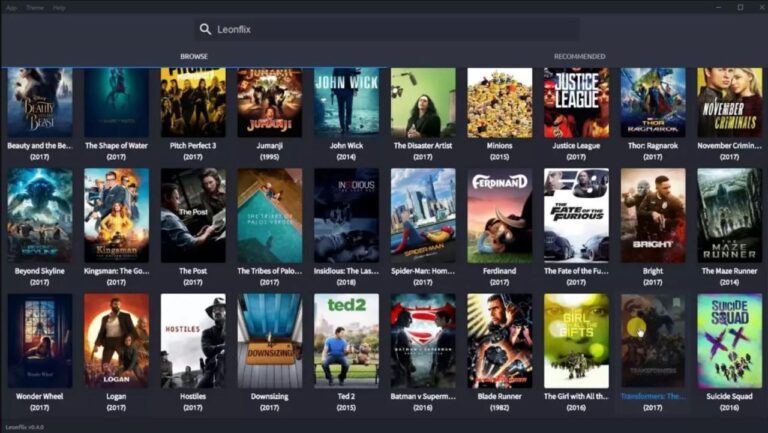Select the November Criminals poster
This screenshot has height=433, width=768.
[729, 102]
